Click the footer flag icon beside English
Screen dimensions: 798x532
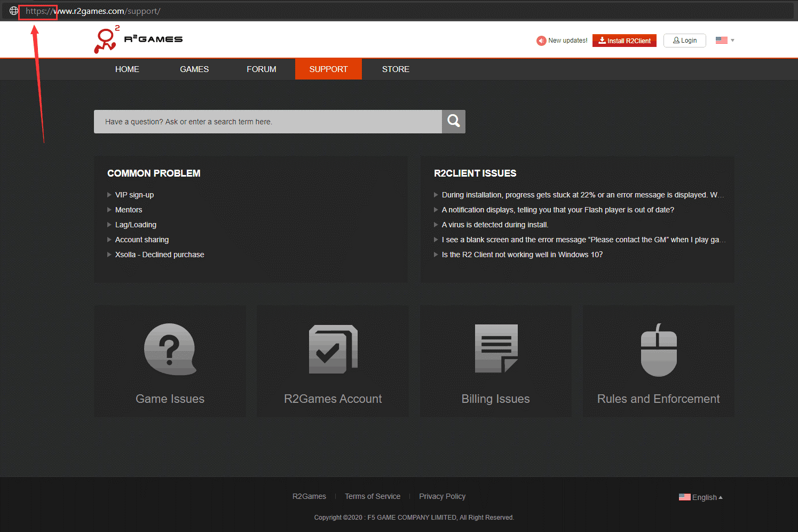point(685,497)
